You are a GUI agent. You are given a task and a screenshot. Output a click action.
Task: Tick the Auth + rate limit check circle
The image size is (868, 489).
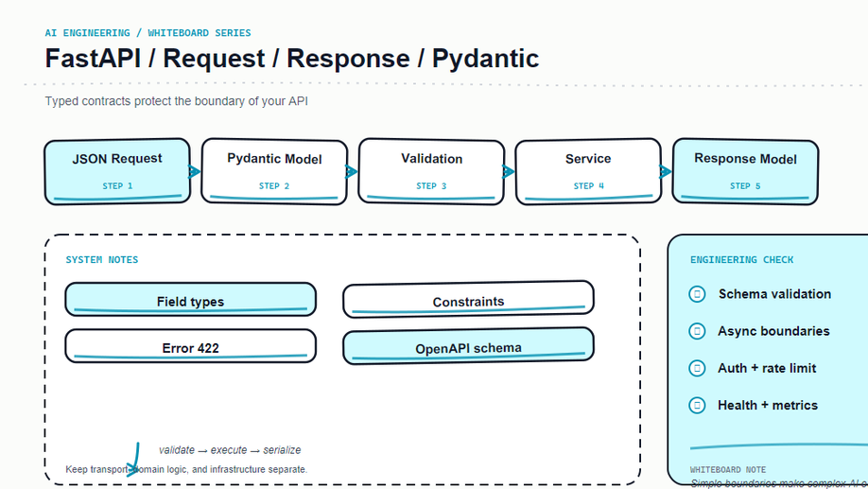pos(697,368)
